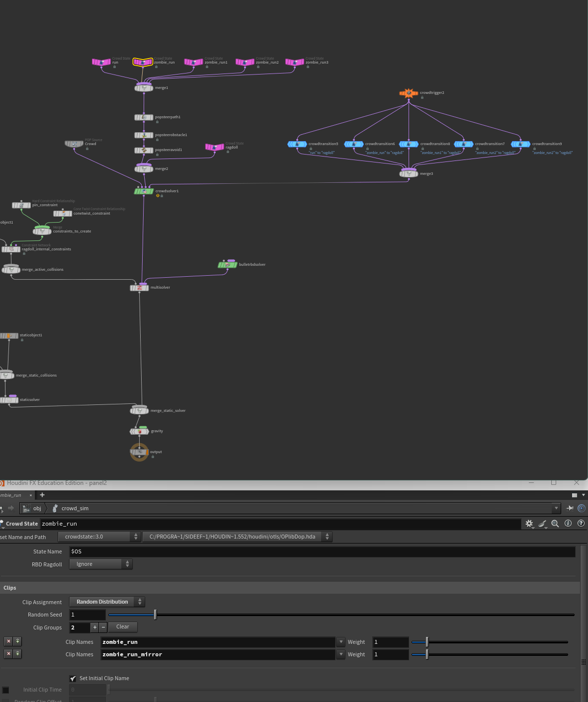Open the crowdstate::3.0 type dropdown
The height and width of the screenshot is (702, 588).
pyautogui.click(x=99, y=537)
